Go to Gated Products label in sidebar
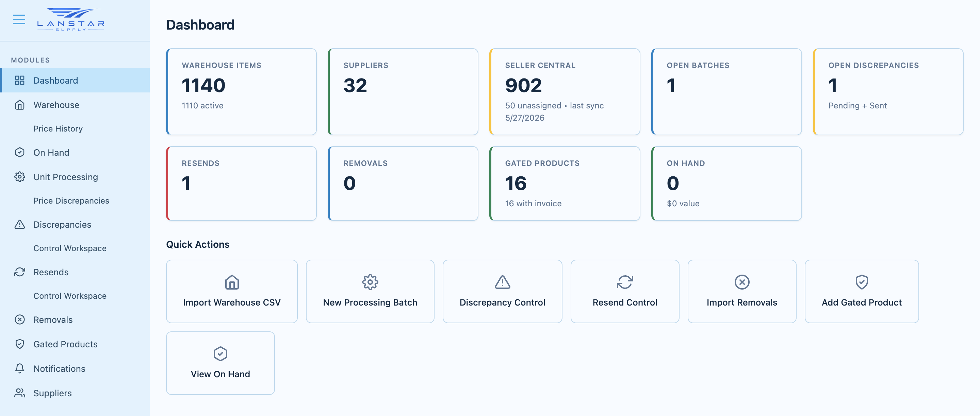 point(65,344)
